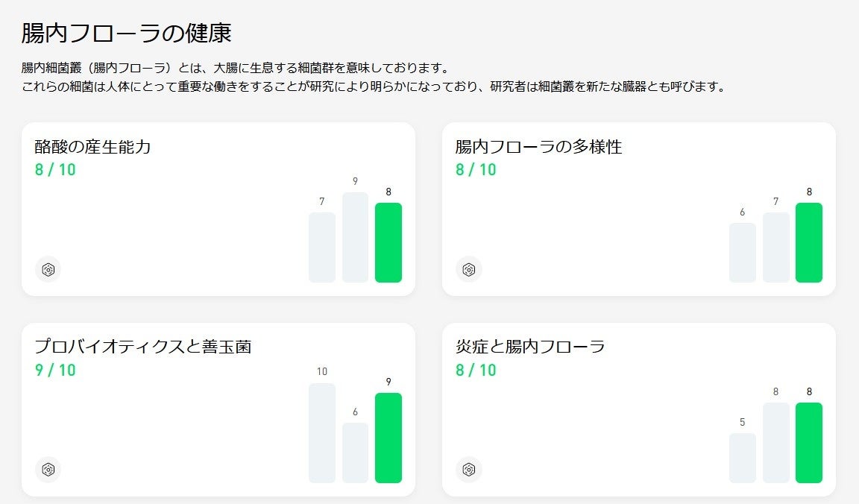859x504 pixels.
Task: Select the green bar labeled 8 in butyrate chart
Action: (388, 242)
